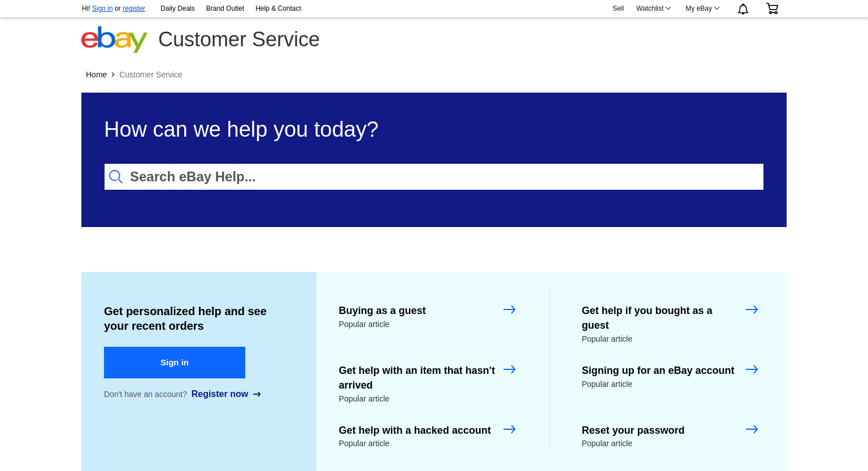Click arrow beside hacked account article
Screen dimensions: 868x471
coord(509,429)
